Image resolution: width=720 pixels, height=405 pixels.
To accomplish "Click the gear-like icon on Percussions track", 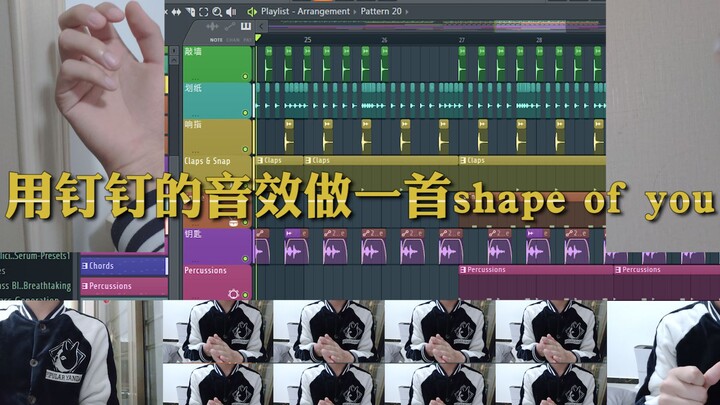I will pyautogui.click(x=233, y=293).
